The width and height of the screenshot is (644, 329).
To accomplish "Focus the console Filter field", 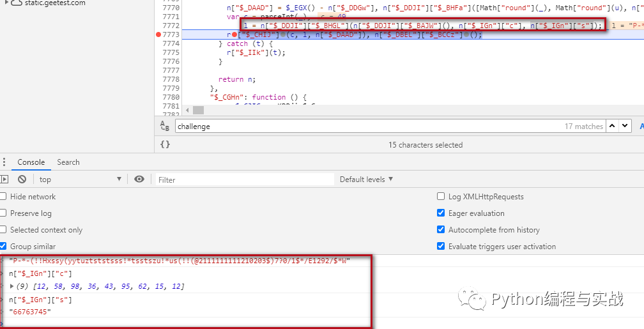I will pyautogui.click(x=245, y=180).
